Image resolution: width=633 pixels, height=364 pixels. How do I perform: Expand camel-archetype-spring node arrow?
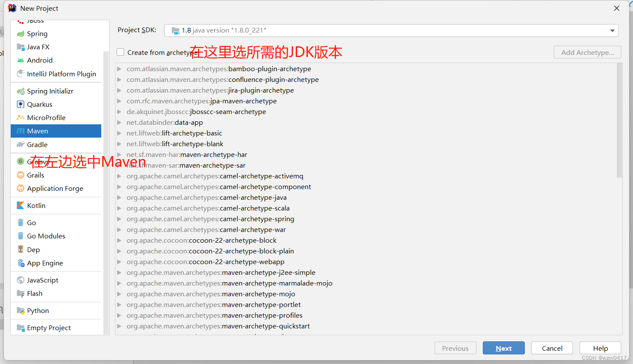(119, 219)
